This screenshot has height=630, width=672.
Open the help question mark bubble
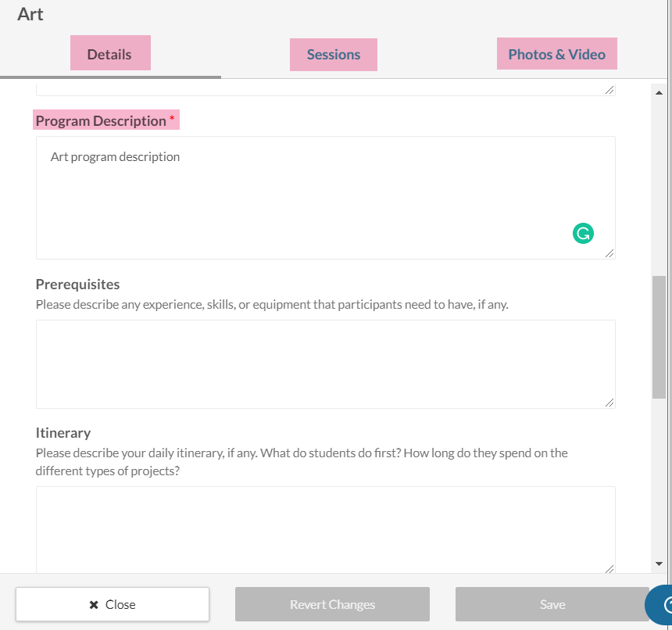(663, 604)
